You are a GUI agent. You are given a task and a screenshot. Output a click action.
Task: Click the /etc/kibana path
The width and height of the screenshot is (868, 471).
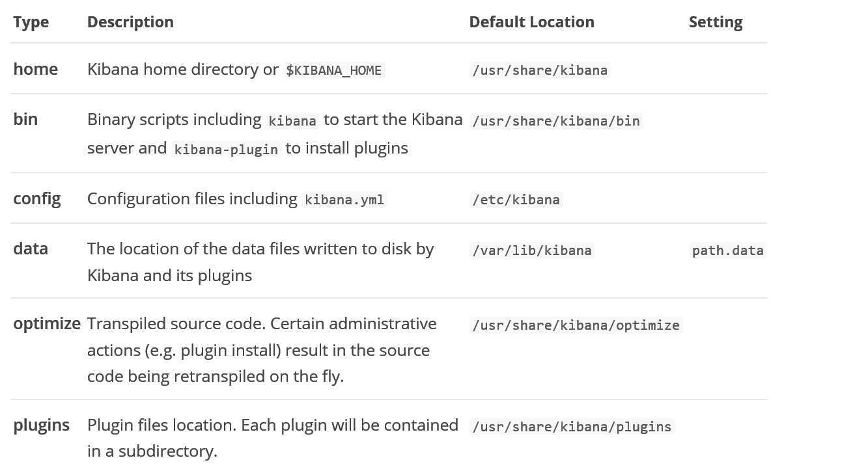click(x=516, y=200)
